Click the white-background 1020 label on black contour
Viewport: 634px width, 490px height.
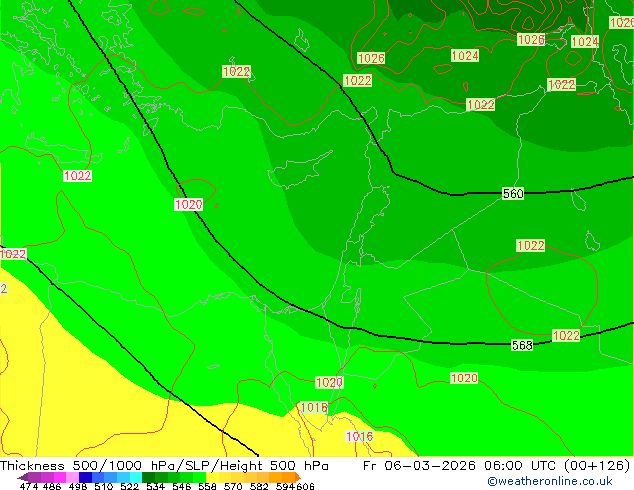pos(188,205)
